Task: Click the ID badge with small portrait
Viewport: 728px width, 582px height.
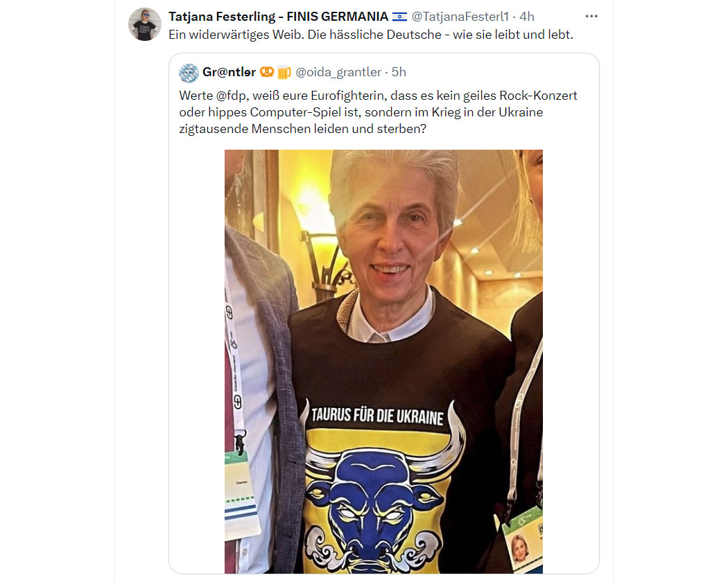Action: coord(523,540)
